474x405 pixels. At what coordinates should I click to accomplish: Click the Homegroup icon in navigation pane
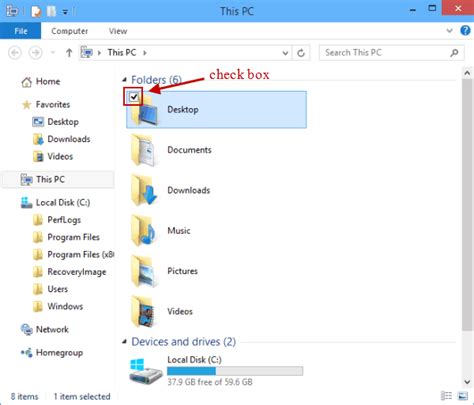tap(27, 352)
